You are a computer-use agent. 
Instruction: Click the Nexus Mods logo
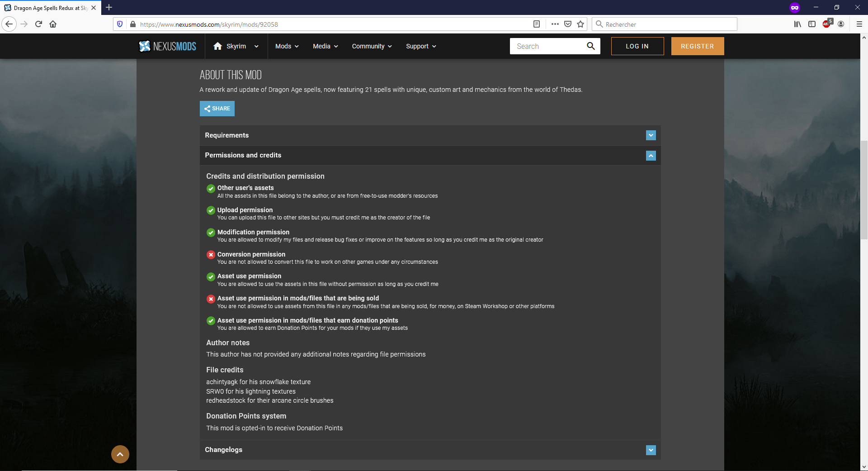tap(167, 46)
